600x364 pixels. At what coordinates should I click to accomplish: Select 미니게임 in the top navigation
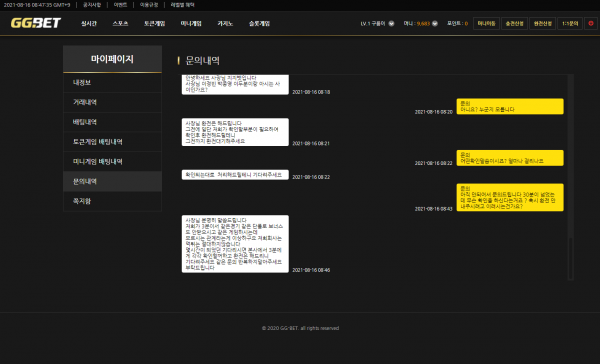pos(191,23)
